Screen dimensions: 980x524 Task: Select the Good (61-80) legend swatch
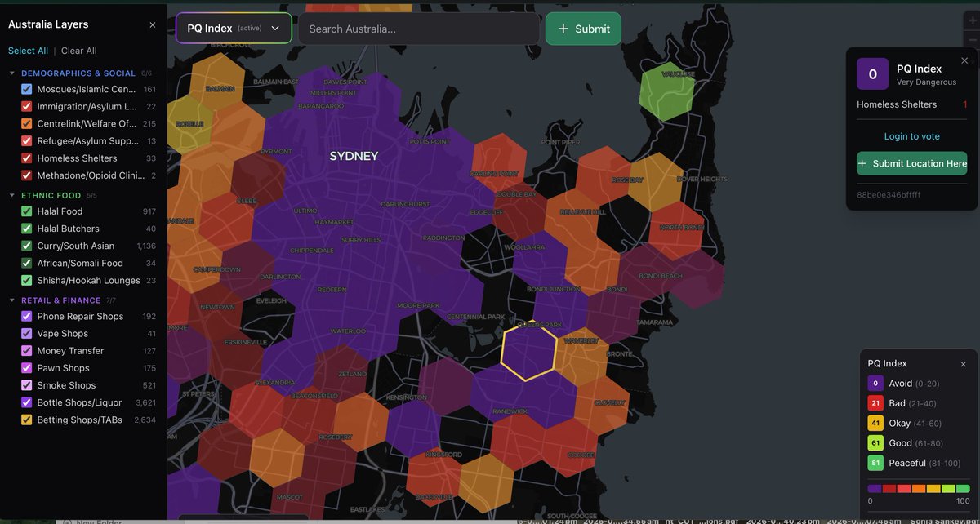pos(875,443)
